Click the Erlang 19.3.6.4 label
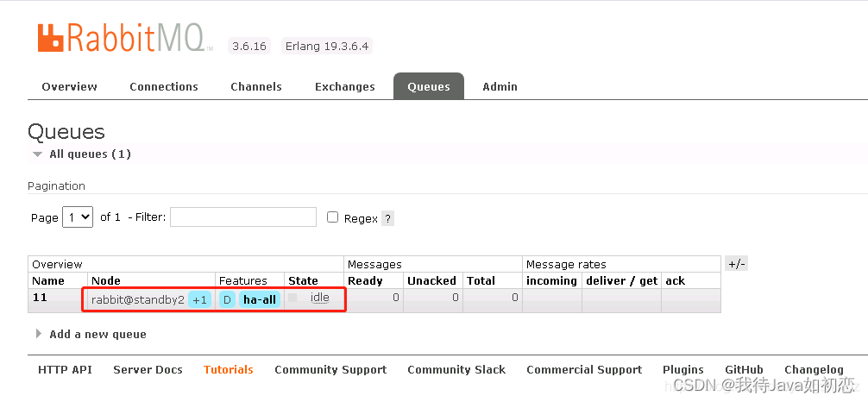Image resolution: width=868 pixels, height=402 pixels. (x=327, y=46)
